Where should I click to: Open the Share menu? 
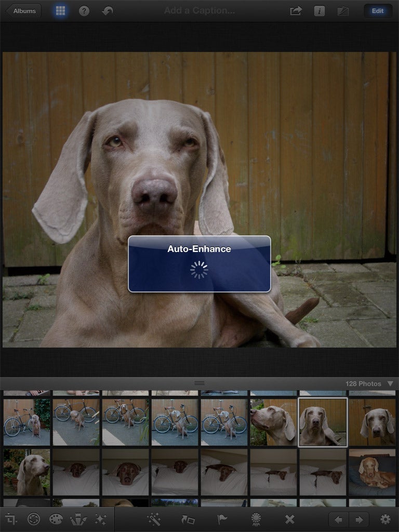click(296, 11)
